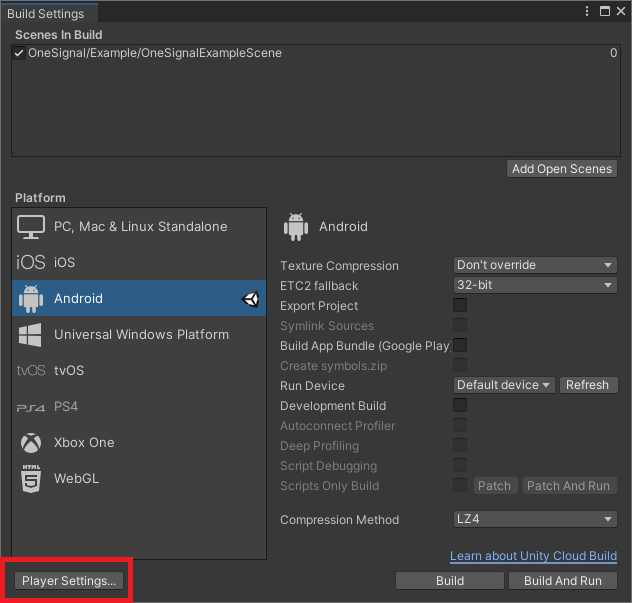The height and width of the screenshot is (603, 632).
Task: Select OneSignal/Example/OneSignalExampleScene scene entry
Action: tap(316, 53)
